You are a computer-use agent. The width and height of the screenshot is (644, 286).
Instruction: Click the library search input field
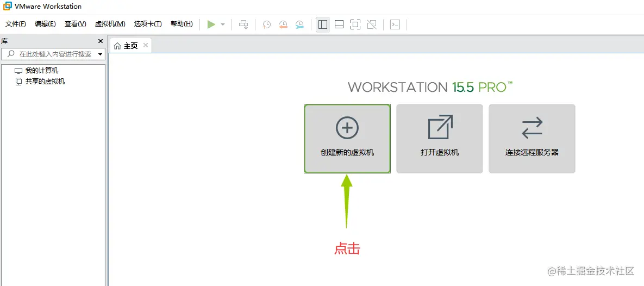click(x=53, y=54)
